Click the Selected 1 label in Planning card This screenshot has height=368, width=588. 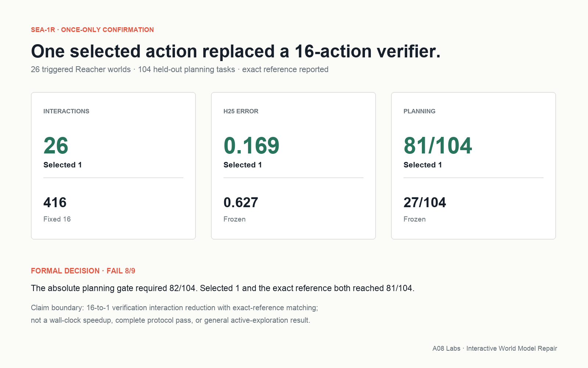[x=423, y=165]
